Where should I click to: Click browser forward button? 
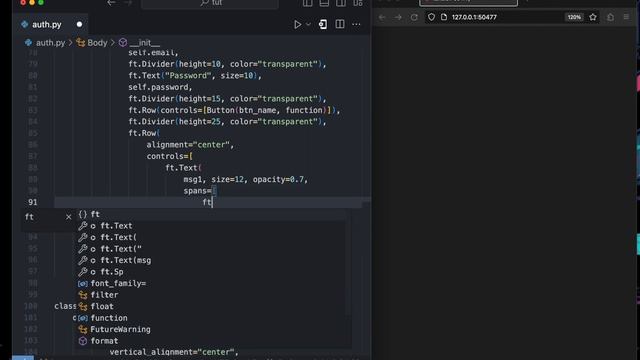coord(398,17)
